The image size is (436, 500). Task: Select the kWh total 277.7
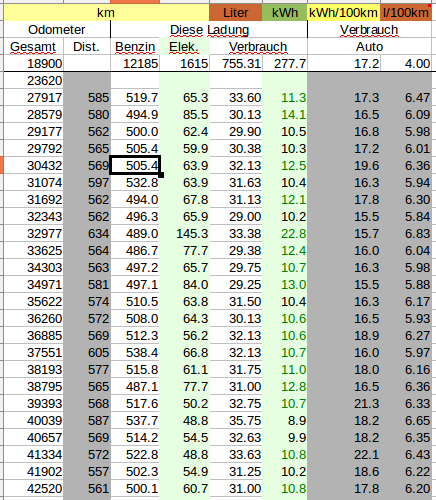pyautogui.click(x=285, y=63)
